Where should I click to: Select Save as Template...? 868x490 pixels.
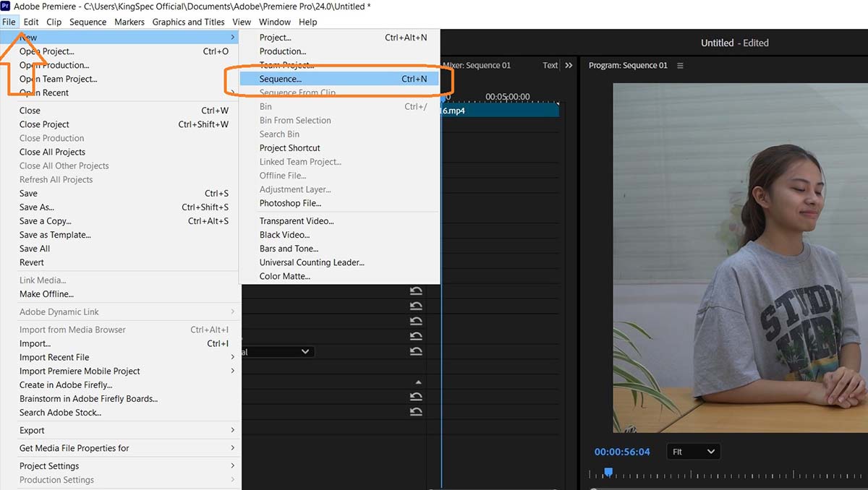[x=121, y=235]
